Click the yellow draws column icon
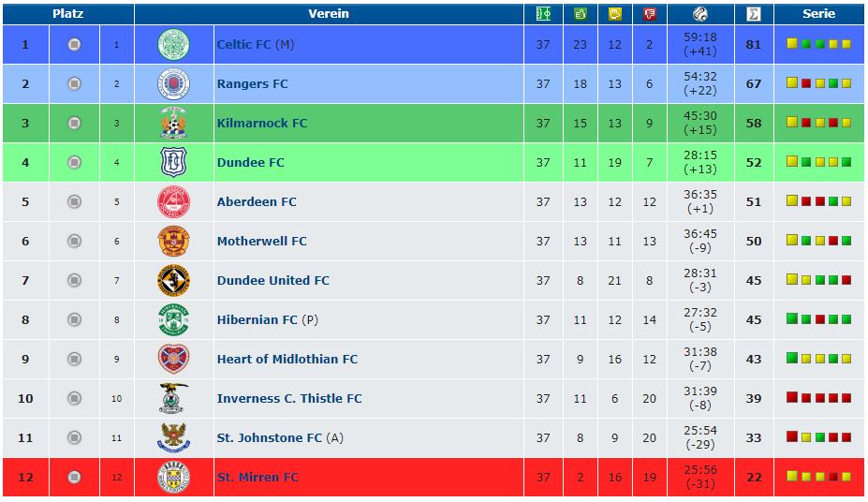 (x=614, y=14)
